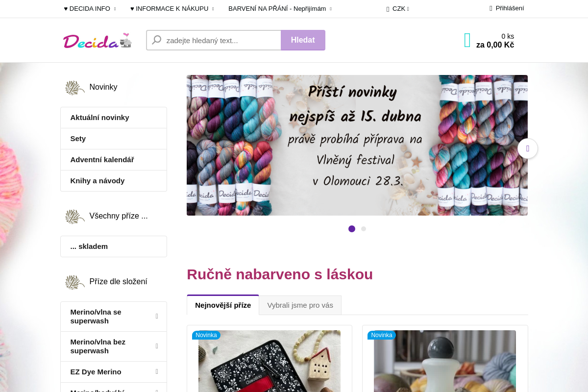Open the first Novinka product thumbnail
Image resolution: width=588 pixels, height=392 pixels.
(269, 361)
